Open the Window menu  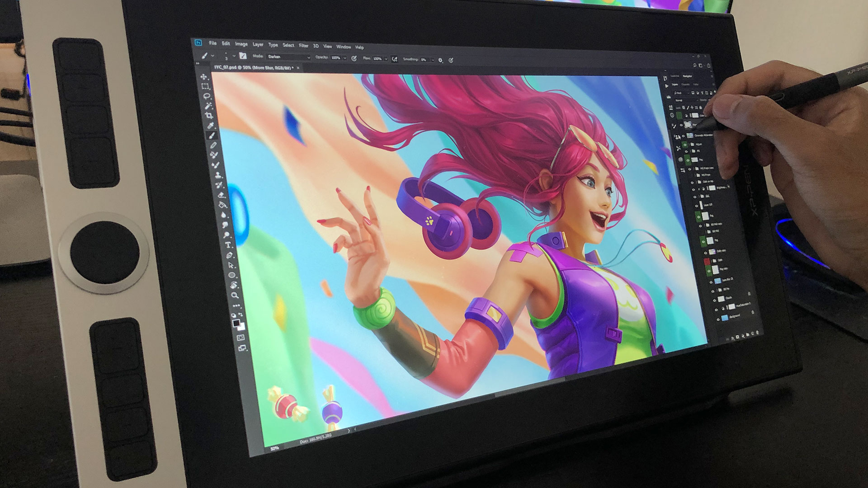343,47
